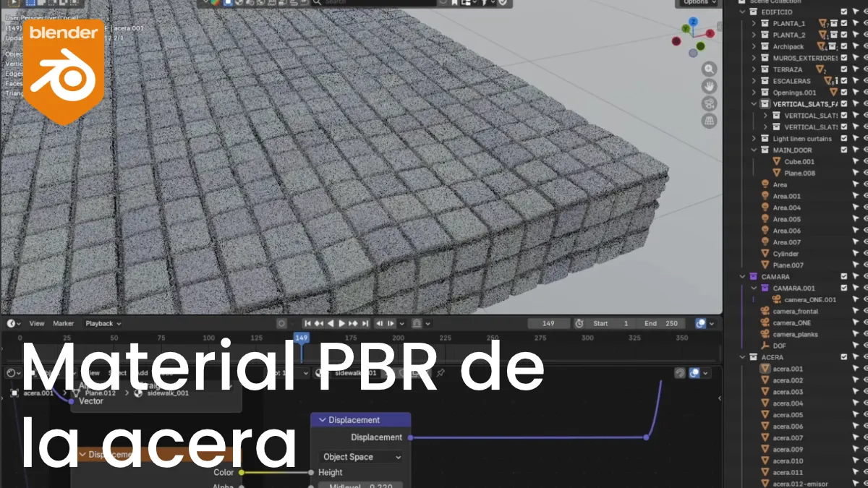The height and width of the screenshot is (488, 868).
Task: Click the preview range clock icon
Action: click(579, 323)
